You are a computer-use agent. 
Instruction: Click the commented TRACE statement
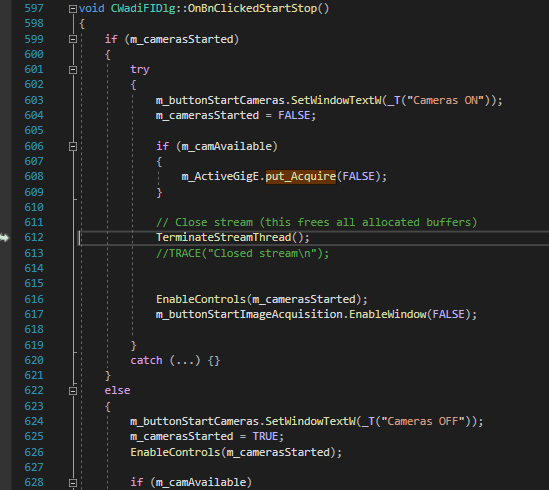click(x=242, y=253)
